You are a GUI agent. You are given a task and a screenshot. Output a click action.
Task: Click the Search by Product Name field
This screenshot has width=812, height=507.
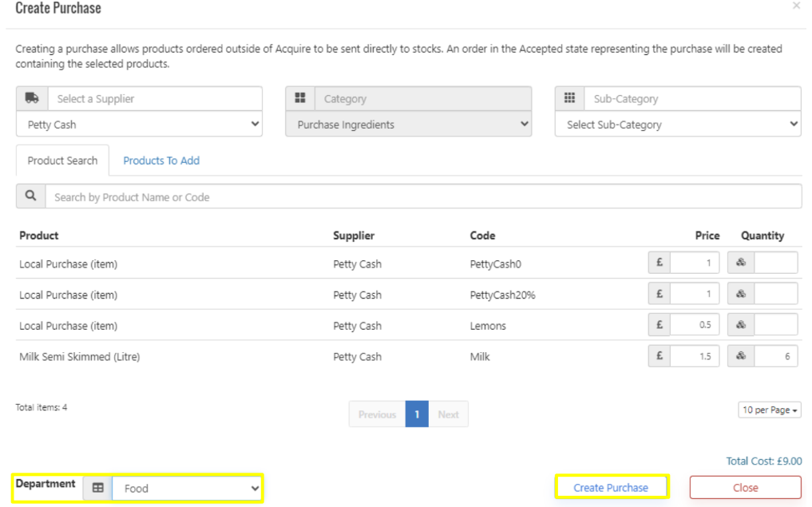(423, 196)
